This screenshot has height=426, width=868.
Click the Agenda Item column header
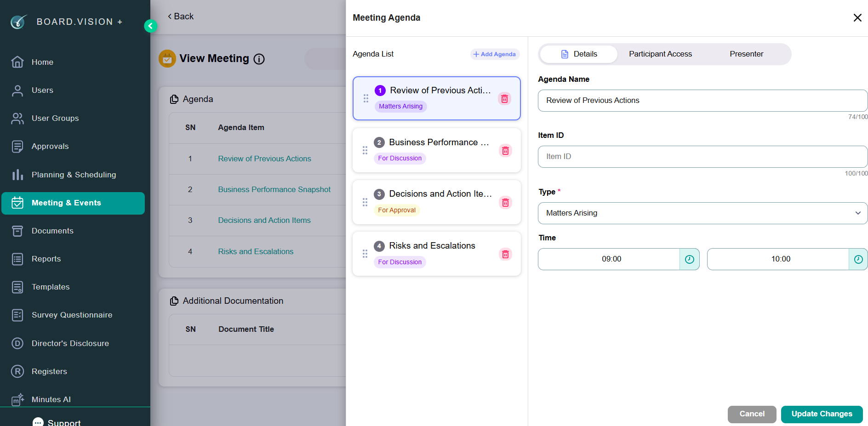point(241,128)
